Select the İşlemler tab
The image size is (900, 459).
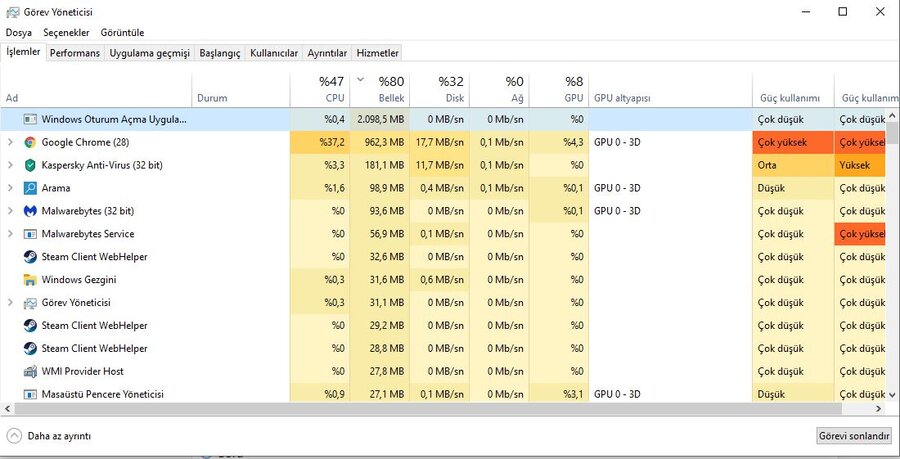coord(23,52)
